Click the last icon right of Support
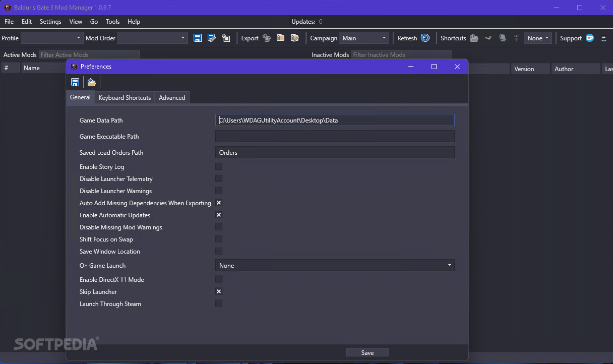Viewport: 613px width, 364px height. 604,38
